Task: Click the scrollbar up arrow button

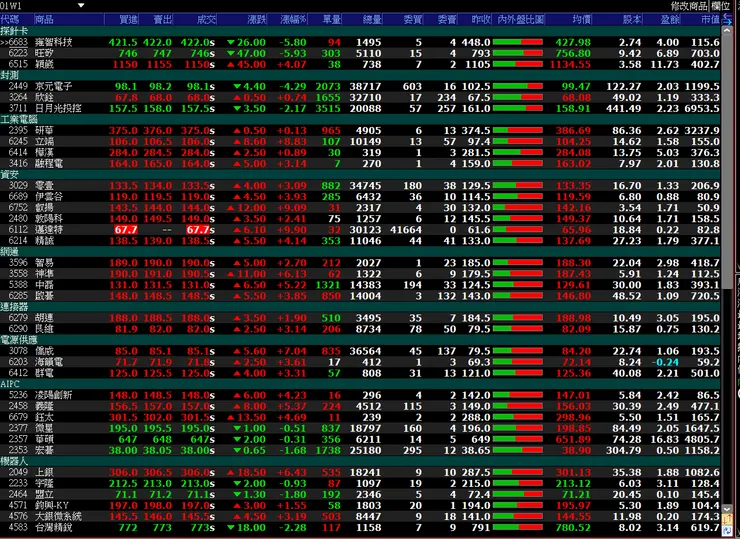Action: click(727, 30)
